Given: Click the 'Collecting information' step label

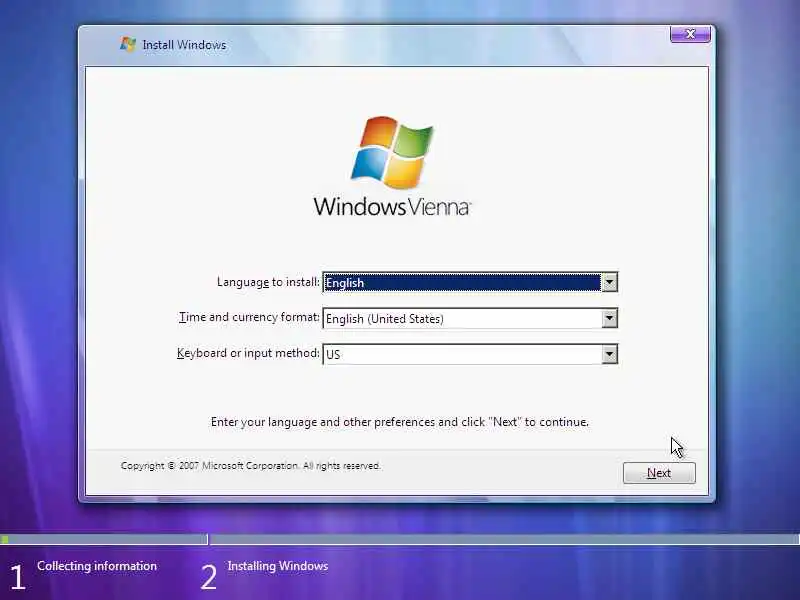Looking at the screenshot, I should click(97, 566).
